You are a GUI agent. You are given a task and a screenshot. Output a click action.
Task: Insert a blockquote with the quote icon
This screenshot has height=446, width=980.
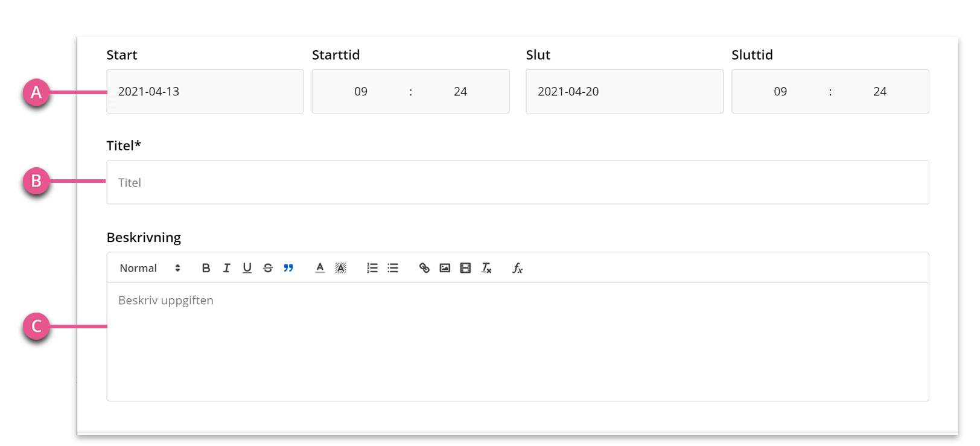tap(288, 268)
